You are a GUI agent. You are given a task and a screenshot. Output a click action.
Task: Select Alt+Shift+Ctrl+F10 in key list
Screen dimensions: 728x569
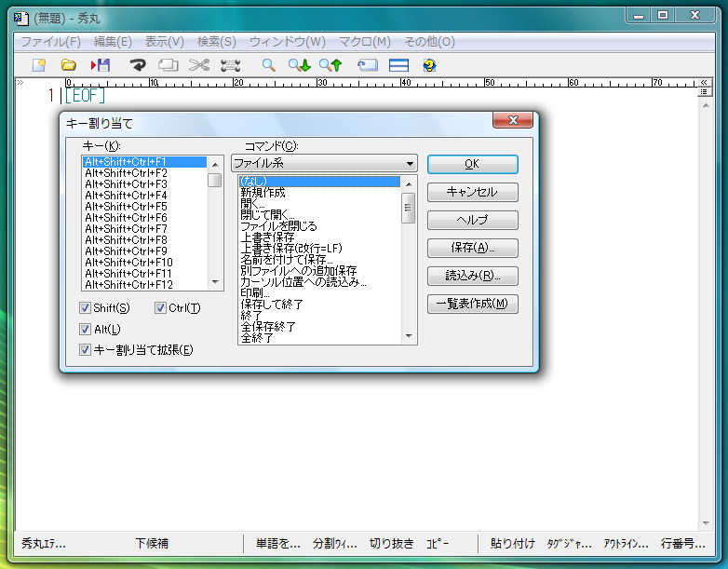144,263
